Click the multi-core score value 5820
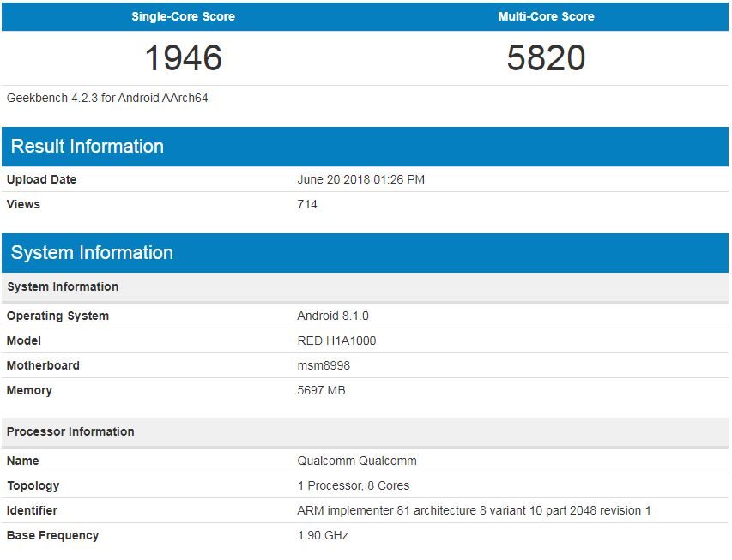 tap(546, 57)
